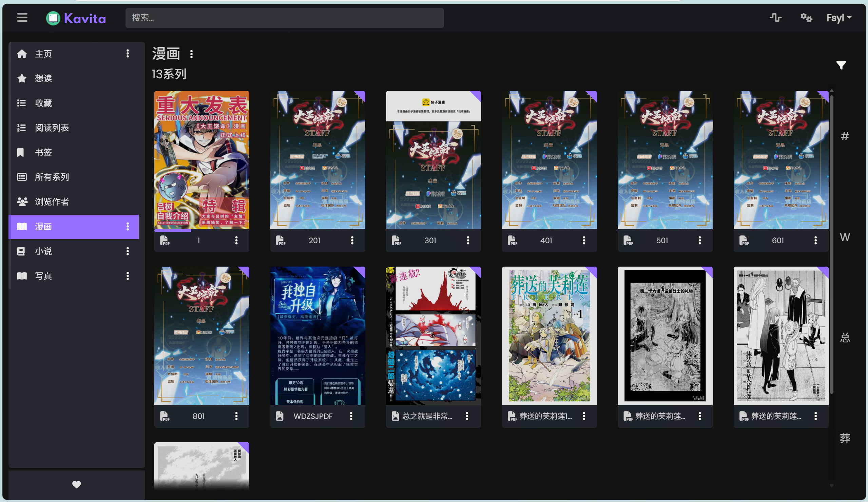This screenshot has height=502, width=868.
Task: Open series 301 card actions menu
Action: [x=468, y=240]
